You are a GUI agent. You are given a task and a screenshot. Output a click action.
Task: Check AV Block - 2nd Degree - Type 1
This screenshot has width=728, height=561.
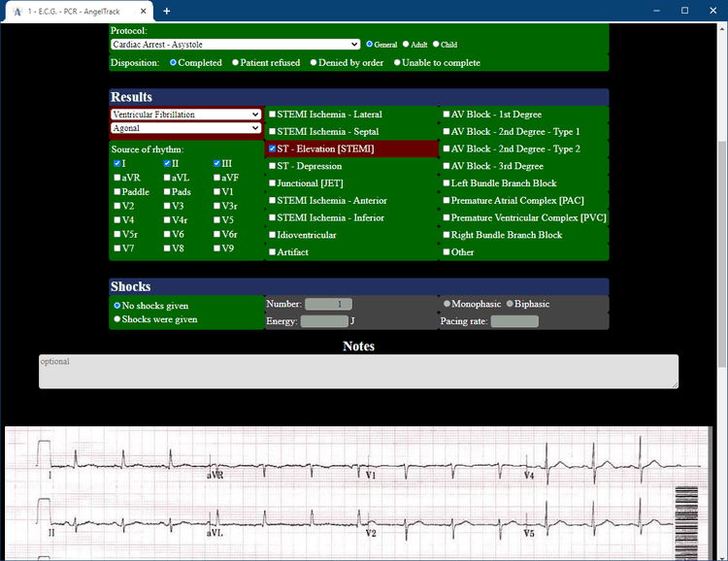(447, 131)
